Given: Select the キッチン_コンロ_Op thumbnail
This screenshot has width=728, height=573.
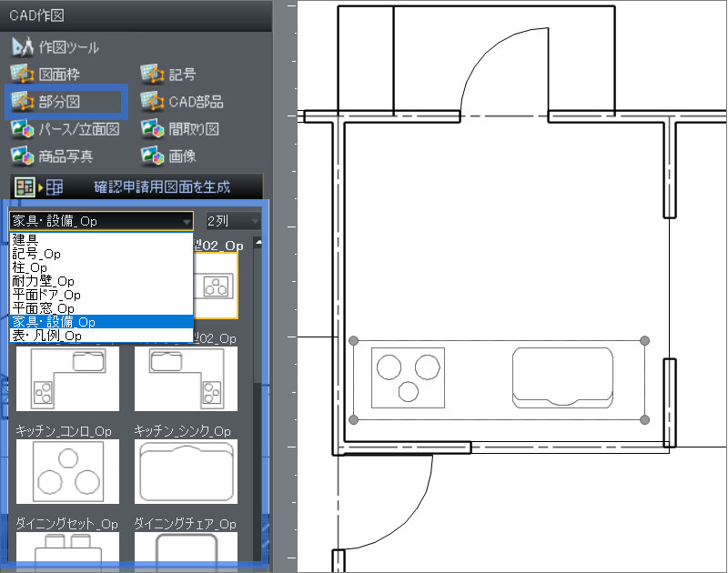Looking at the screenshot, I should coord(66,470).
